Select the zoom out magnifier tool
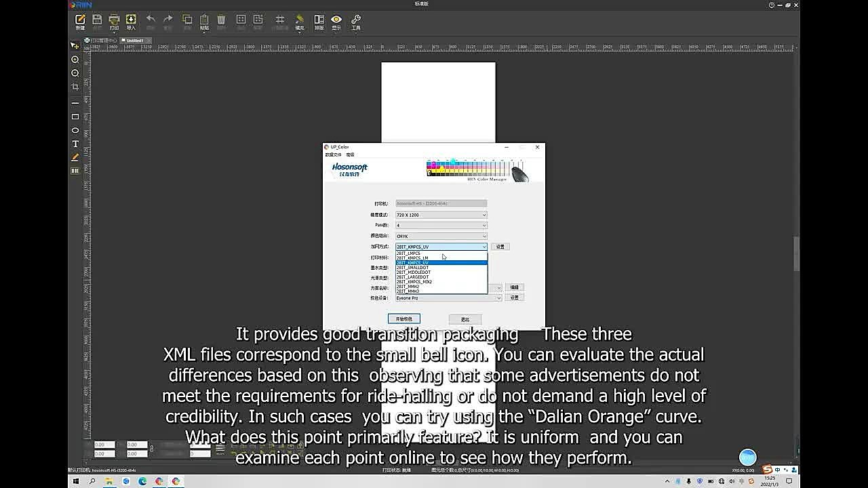This screenshot has width=868, height=488. pyautogui.click(x=75, y=73)
